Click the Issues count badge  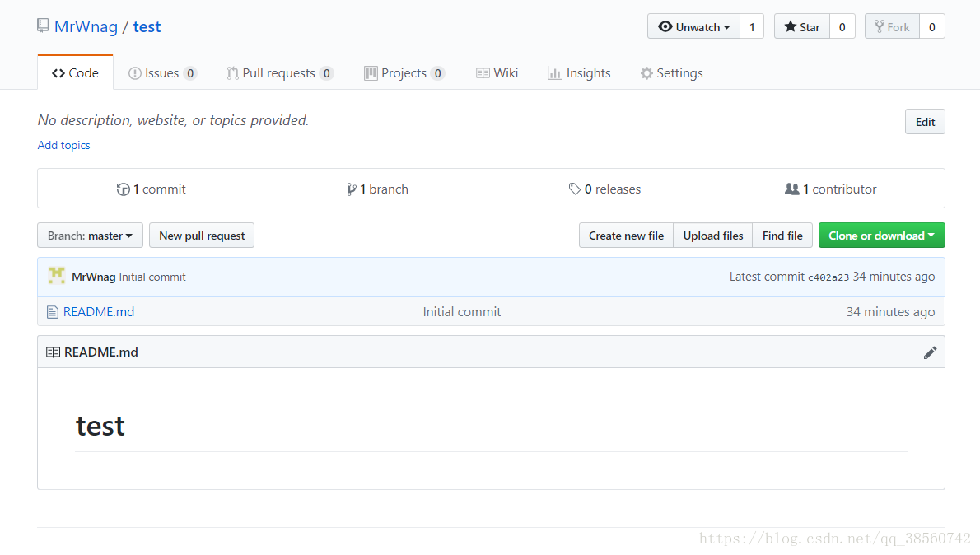coord(190,73)
